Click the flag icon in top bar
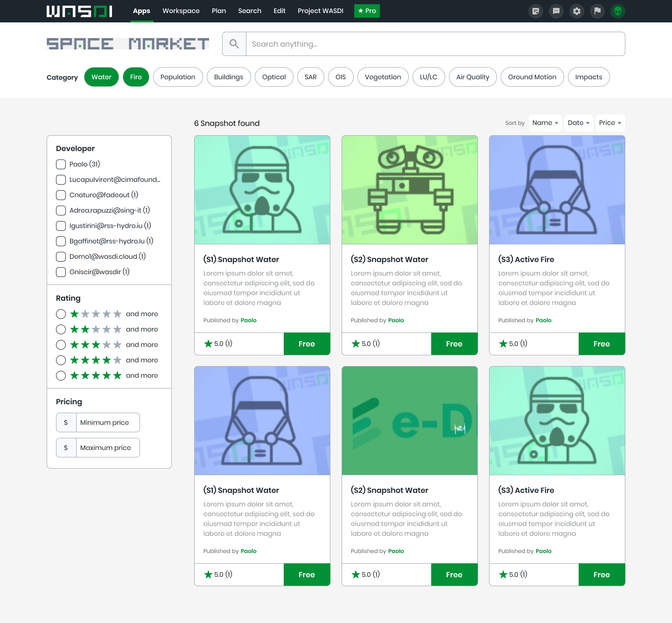Viewport: 672px width, 623px height. tap(597, 11)
